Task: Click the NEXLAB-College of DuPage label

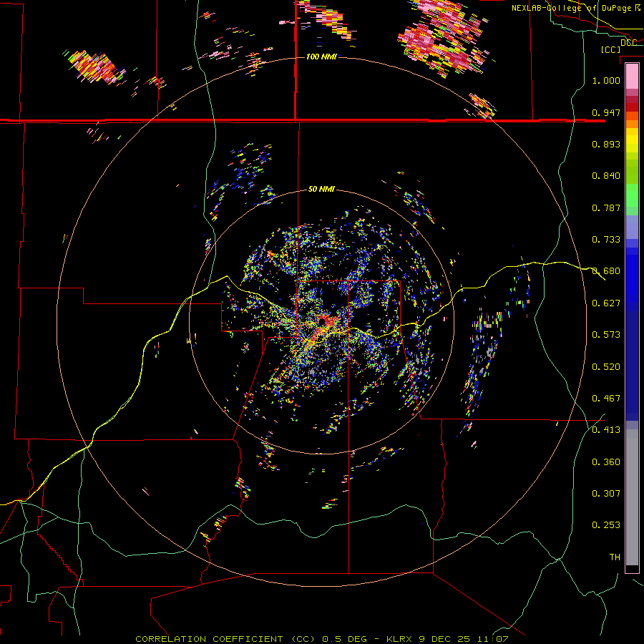Action: point(572,8)
